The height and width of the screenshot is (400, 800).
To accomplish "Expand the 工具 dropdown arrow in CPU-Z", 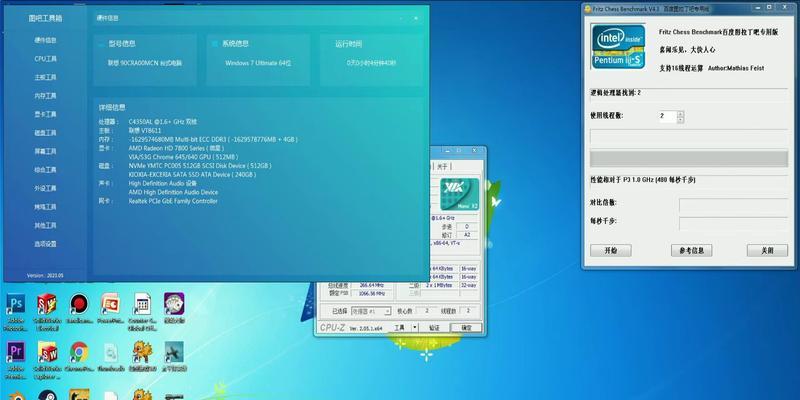I will [415, 328].
